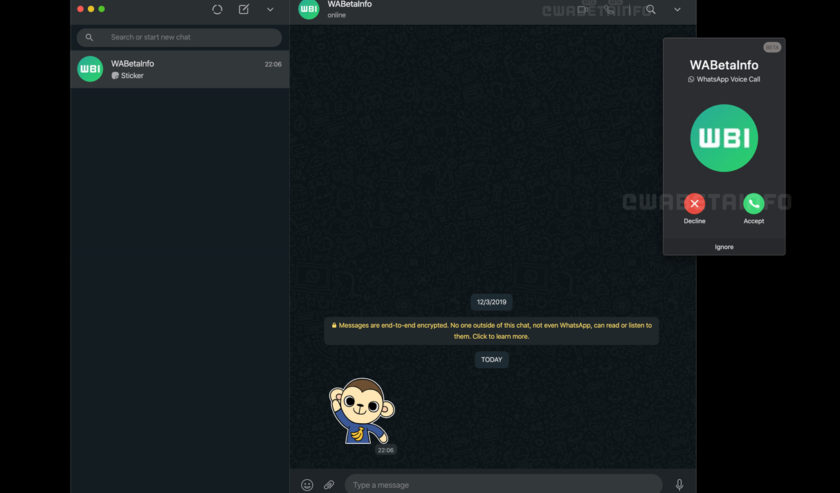840x493 pixels.
Task: Click the online status in chat header
Action: tap(336, 15)
